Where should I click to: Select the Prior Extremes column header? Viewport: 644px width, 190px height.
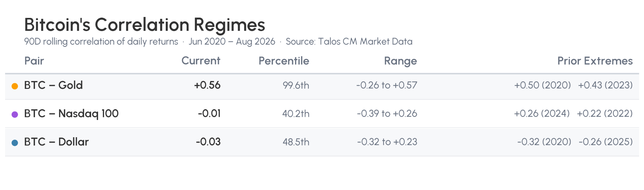pos(595,61)
